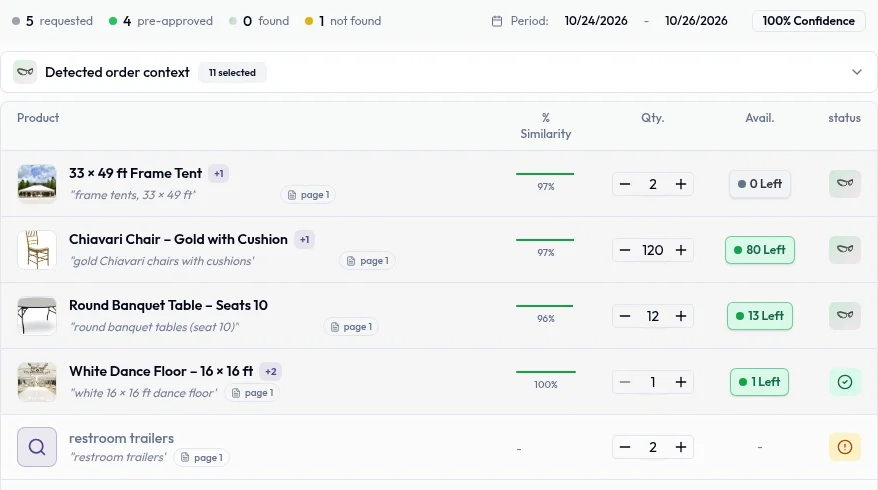Select the end date 10/26/2026
This screenshot has height=490, width=878.
[x=696, y=21]
